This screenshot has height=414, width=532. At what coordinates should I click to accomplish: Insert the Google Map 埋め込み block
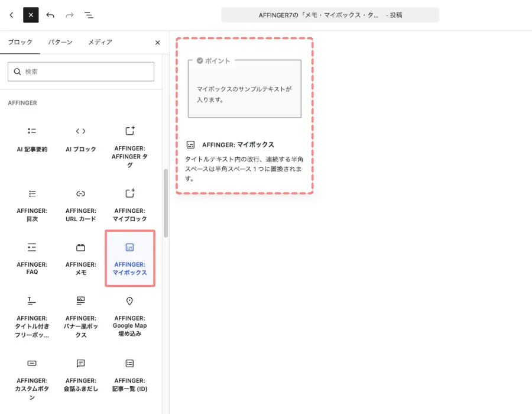[129, 317]
